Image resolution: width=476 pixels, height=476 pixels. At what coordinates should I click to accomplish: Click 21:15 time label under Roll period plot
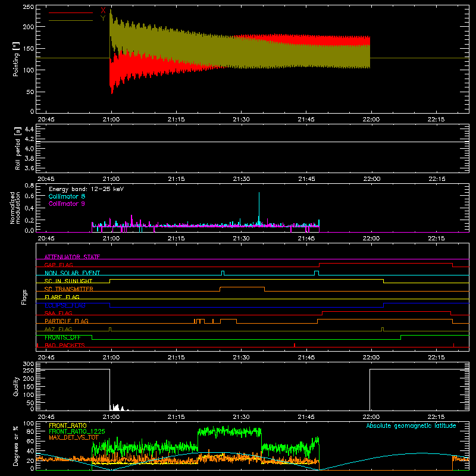[176, 179]
